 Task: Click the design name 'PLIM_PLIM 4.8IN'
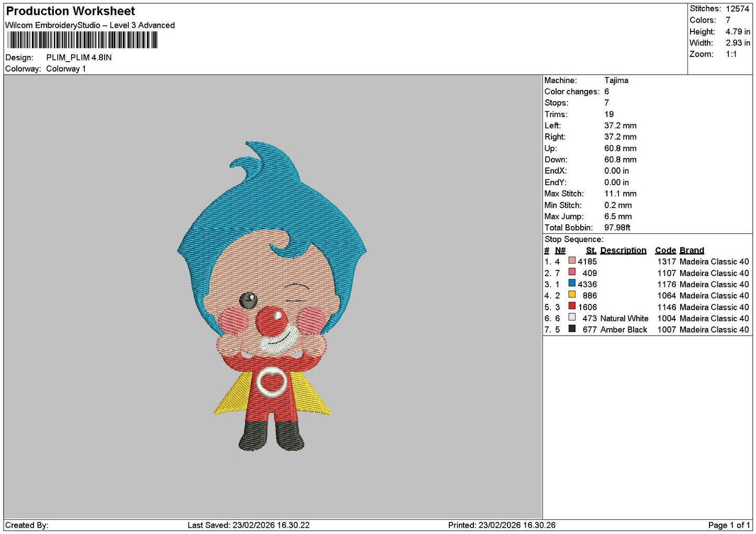(79, 58)
